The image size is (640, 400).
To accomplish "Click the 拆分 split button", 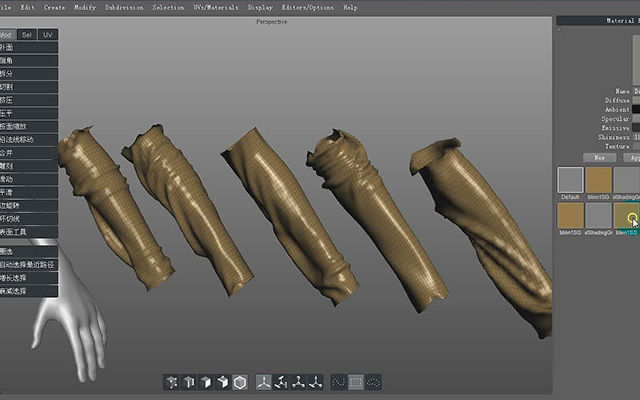I will pos(29,73).
